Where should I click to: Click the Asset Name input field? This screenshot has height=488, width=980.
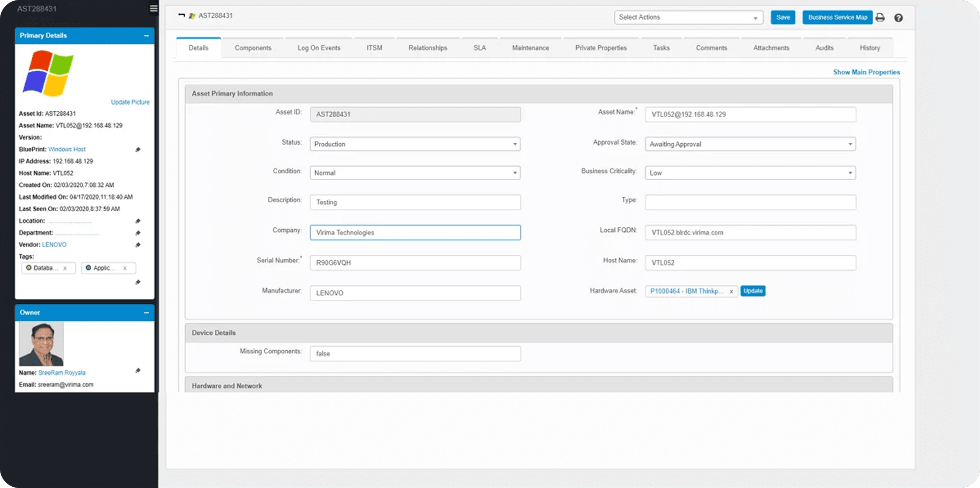tap(751, 114)
